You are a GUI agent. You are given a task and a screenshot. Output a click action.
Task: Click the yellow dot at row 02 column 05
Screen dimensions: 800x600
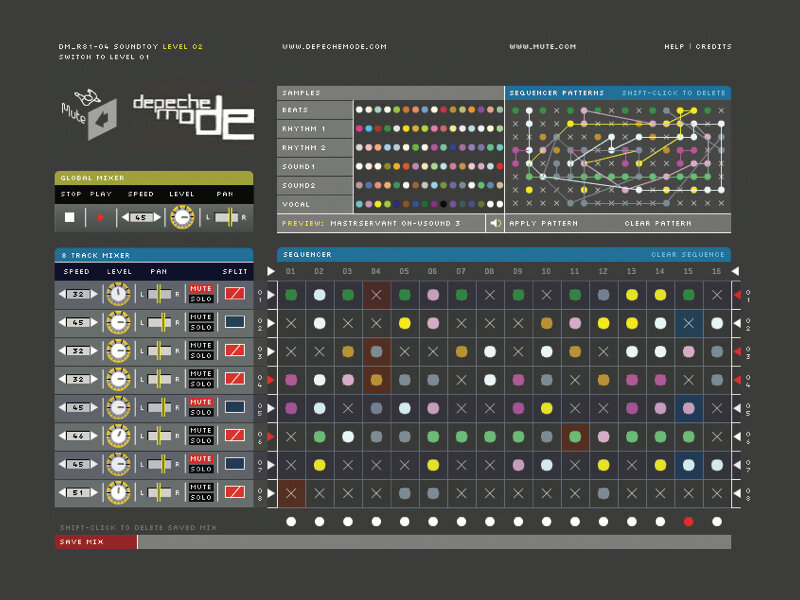coord(405,323)
